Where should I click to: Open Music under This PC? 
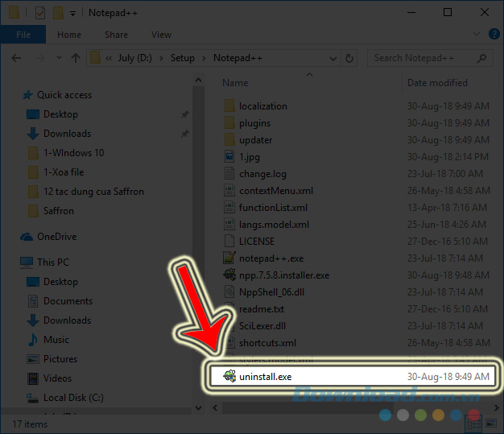click(48, 340)
